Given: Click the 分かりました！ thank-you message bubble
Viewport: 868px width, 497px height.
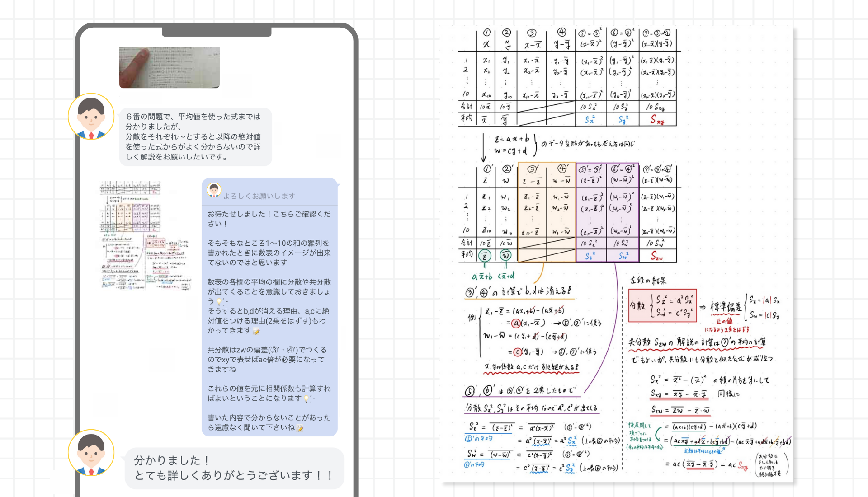Looking at the screenshot, I should (234, 468).
